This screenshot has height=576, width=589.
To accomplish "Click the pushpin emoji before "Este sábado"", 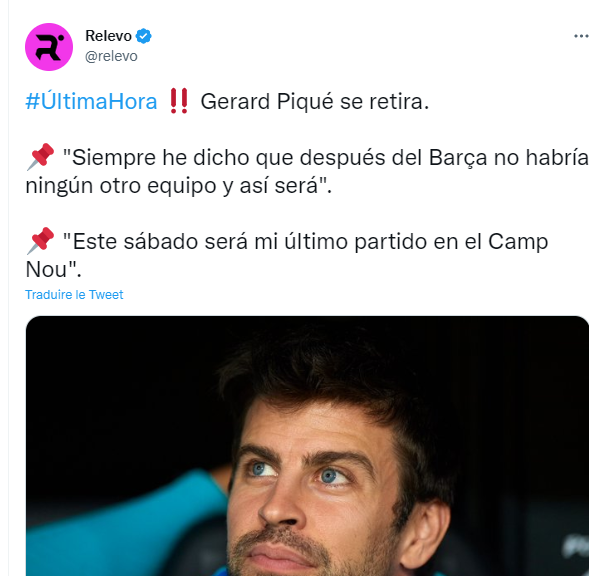I will pos(41,241).
